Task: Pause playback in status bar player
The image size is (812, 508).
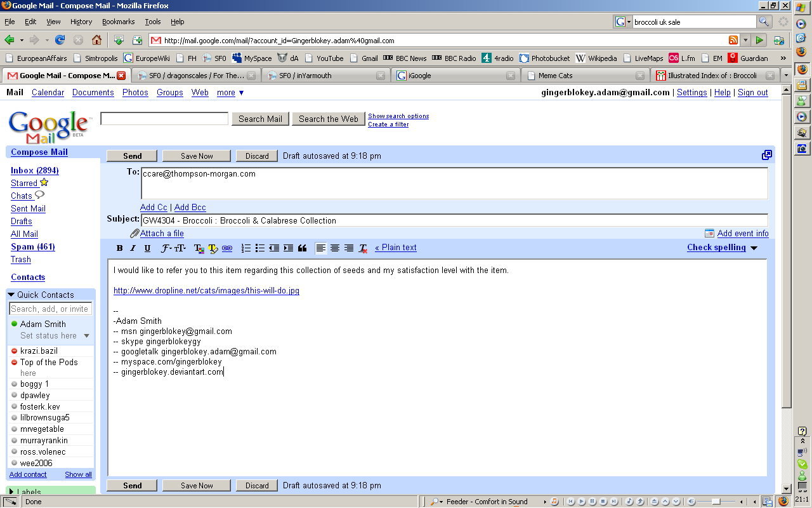Action: tap(593, 502)
